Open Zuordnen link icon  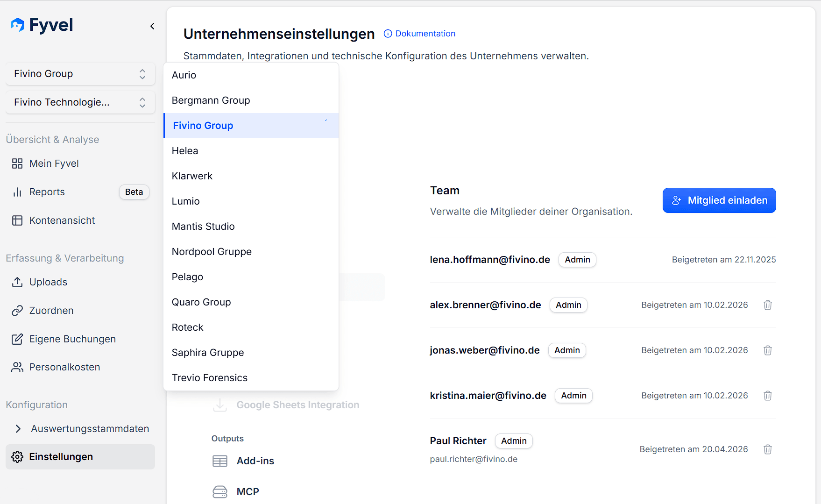pos(17,311)
